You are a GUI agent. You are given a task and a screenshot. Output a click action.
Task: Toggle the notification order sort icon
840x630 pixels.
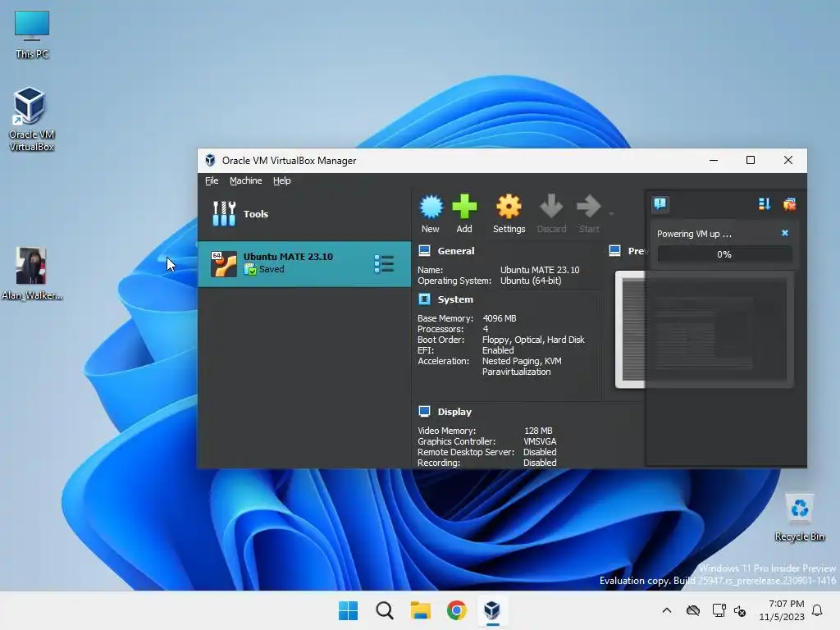[x=765, y=203]
